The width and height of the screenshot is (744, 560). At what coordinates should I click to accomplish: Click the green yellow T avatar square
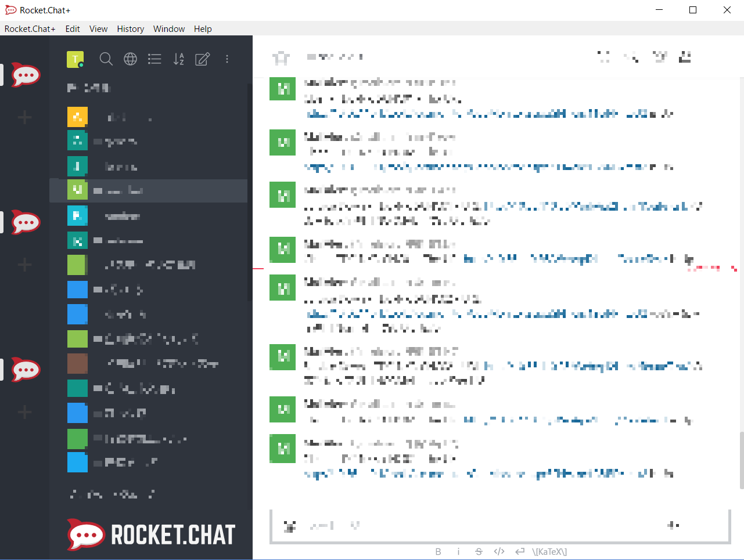click(x=75, y=59)
